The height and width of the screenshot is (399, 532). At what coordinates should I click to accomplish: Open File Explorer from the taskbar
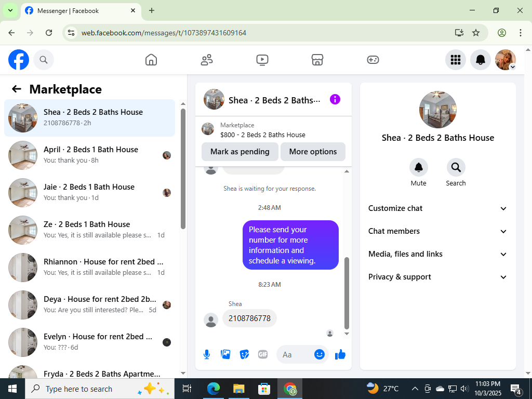coord(239,389)
